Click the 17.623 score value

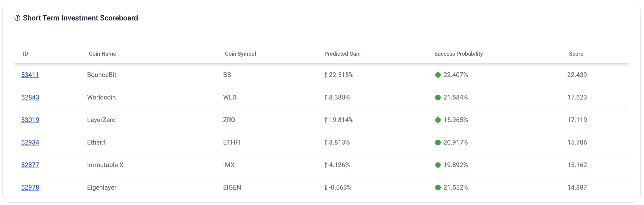pyautogui.click(x=577, y=97)
